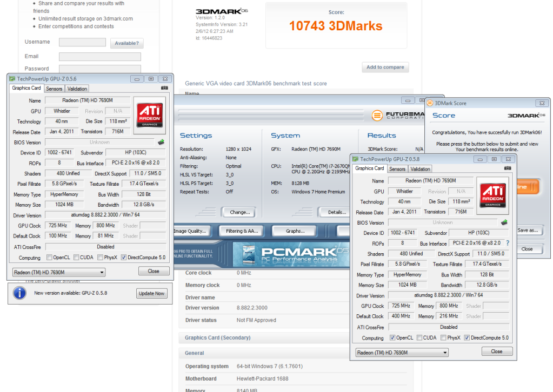
Task: Open the graphics card dropdown in GPU-Z 0.5.6
Action: (x=58, y=272)
